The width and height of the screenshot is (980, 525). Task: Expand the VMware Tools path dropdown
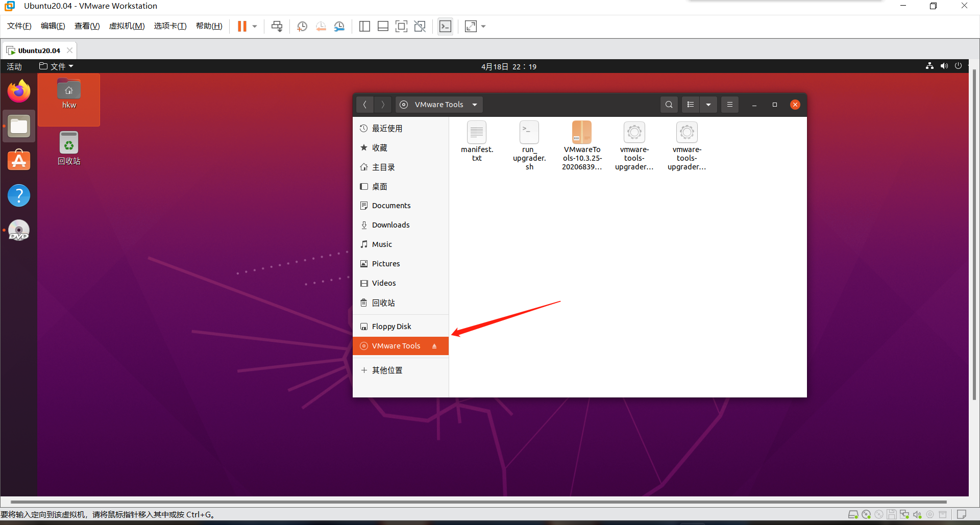[x=475, y=105]
